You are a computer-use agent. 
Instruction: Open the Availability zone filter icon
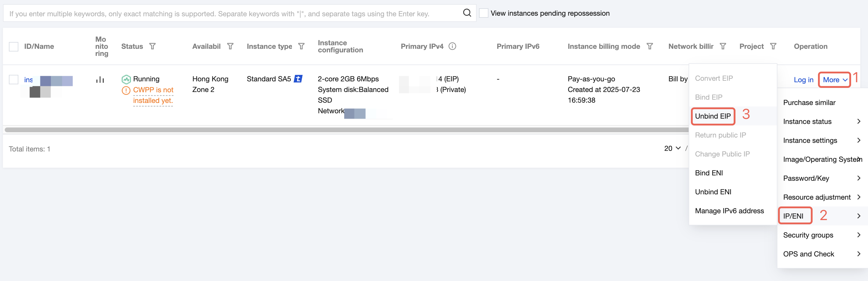pos(230,46)
